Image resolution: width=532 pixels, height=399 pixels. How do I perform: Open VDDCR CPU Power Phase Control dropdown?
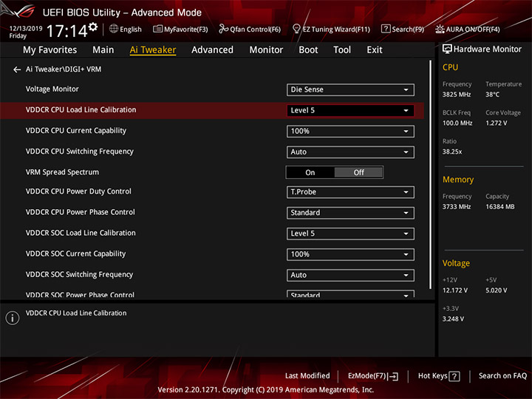(x=350, y=212)
